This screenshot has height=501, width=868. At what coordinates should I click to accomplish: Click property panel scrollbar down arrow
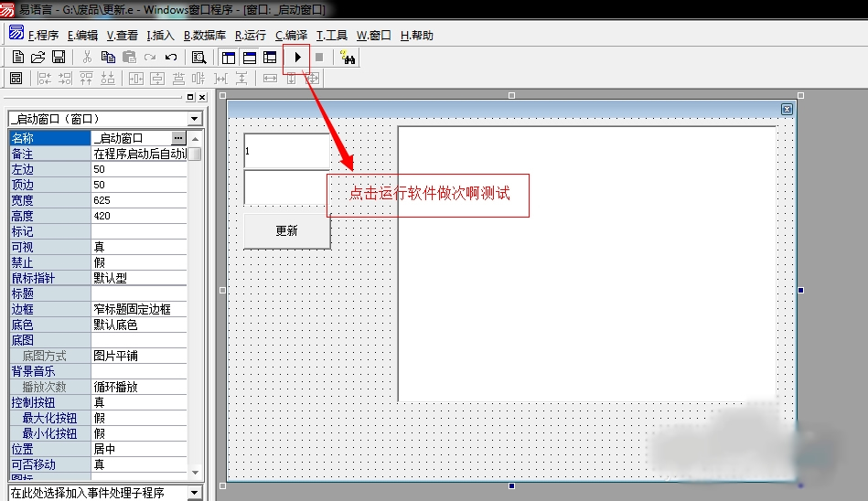coord(195,473)
